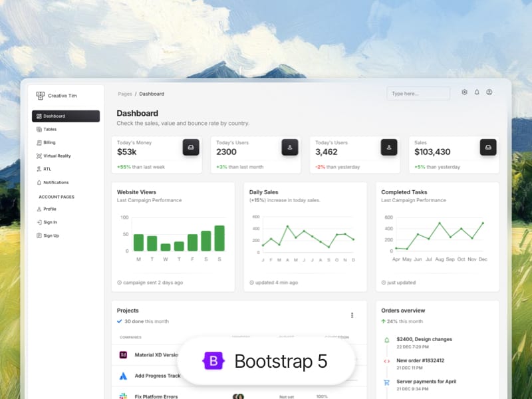Open the account profile dropdown icon

[x=489, y=92]
